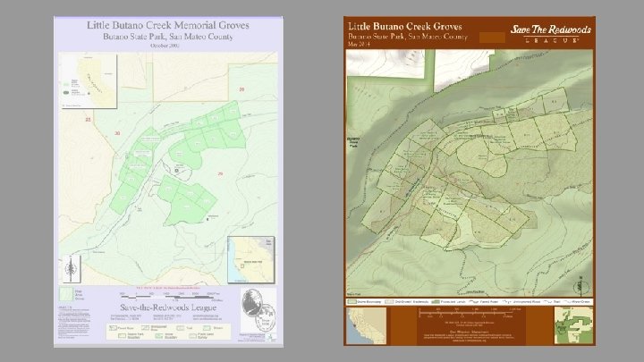
Task: Click the green Map Area legend swatch
Action: pyautogui.click(x=66, y=294)
